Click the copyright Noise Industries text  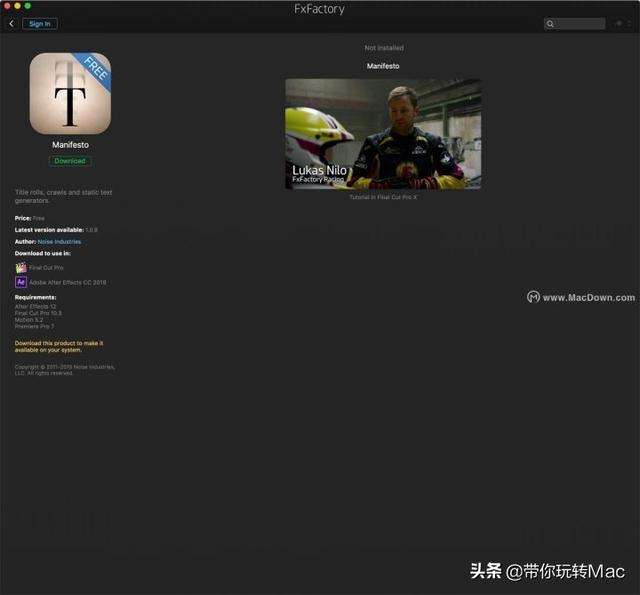click(64, 370)
